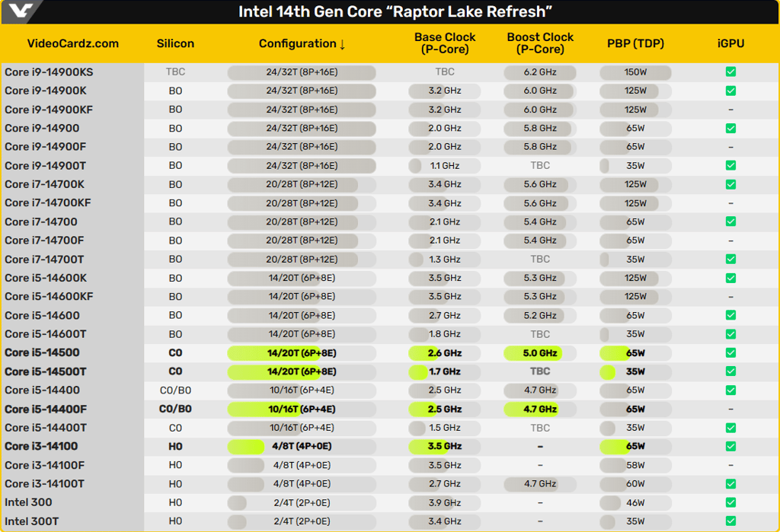
Task: Toggle the iGPU checkmark for Core i7-14700
Action: [x=730, y=221]
